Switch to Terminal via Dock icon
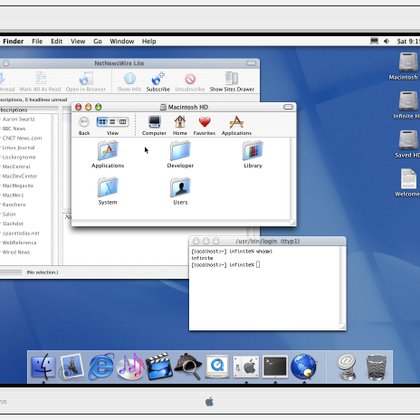Image resolution: width=420 pixels, height=420 pixels. point(275,367)
